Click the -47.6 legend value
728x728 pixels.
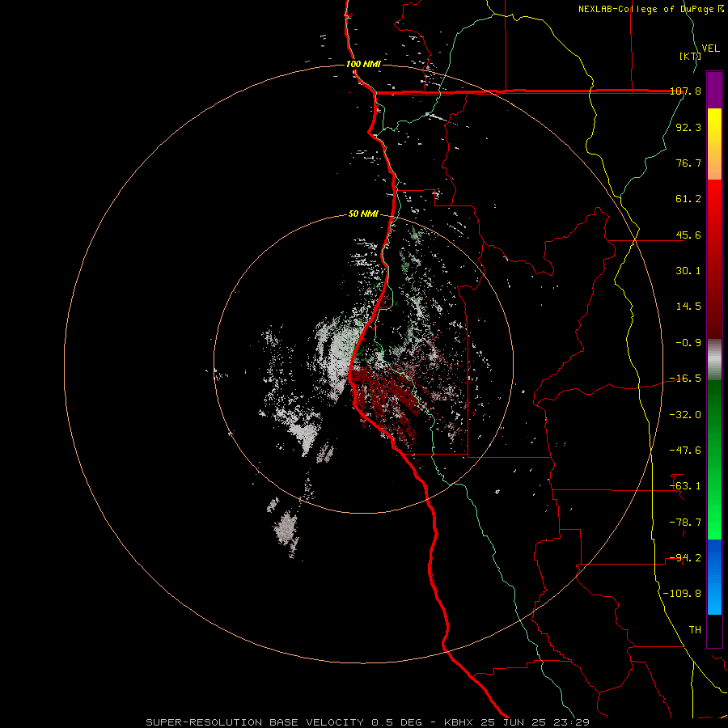[685, 451]
